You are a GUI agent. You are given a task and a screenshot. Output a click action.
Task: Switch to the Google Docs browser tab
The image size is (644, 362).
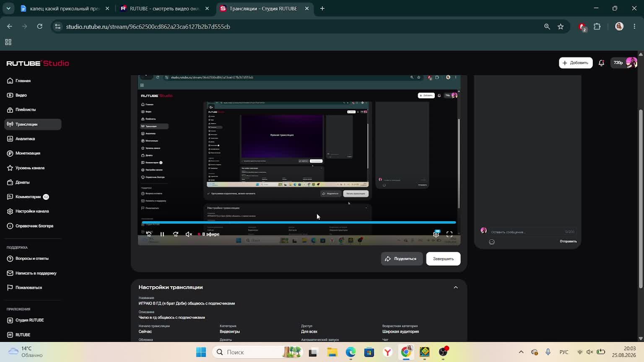(65, 8)
